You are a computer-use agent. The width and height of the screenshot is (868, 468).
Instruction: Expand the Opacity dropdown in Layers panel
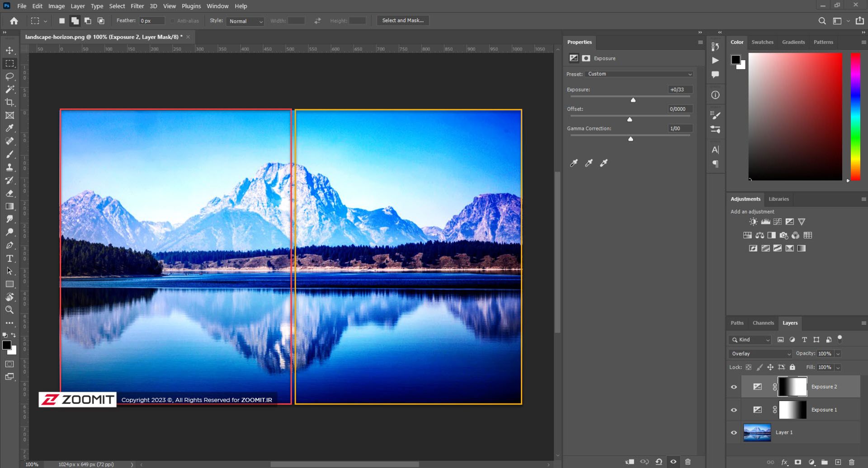pos(838,354)
